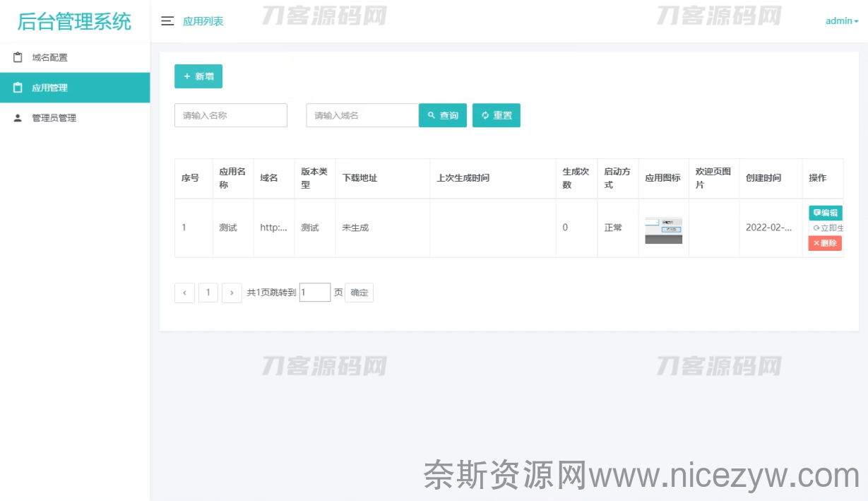Click the red 删除 delete button
Image resolution: width=868 pixels, height=501 pixels.
click(x=825, y=243)
